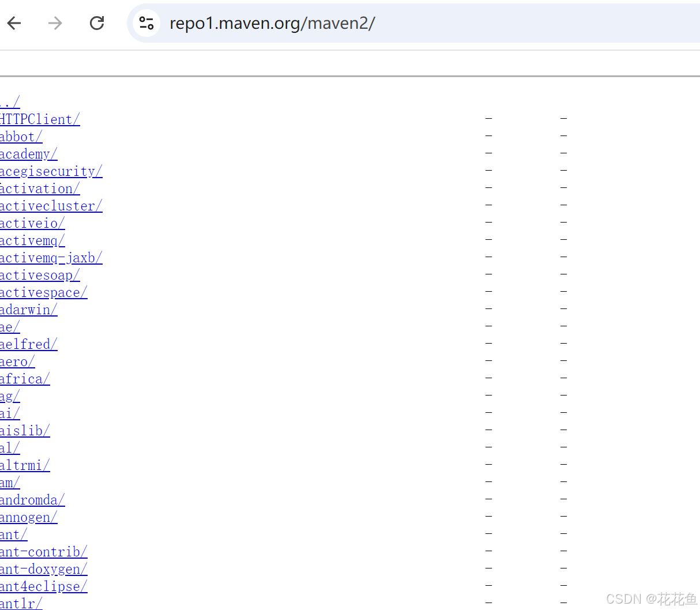Open the abbot/ directory
700x610 pixels.
(x=21, y=137)
